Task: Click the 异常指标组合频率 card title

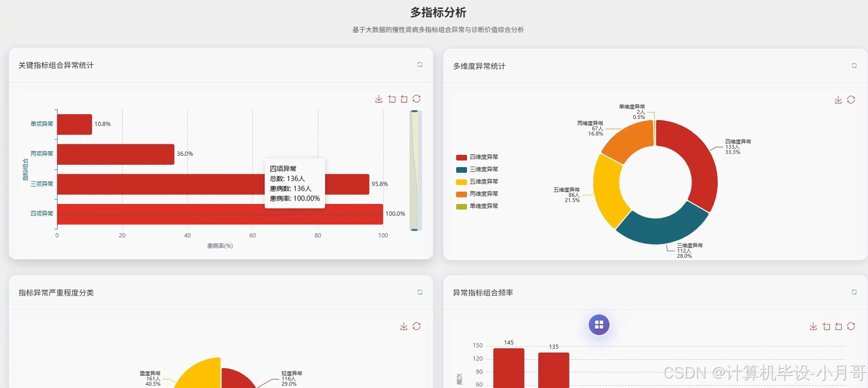Action: 483,293
